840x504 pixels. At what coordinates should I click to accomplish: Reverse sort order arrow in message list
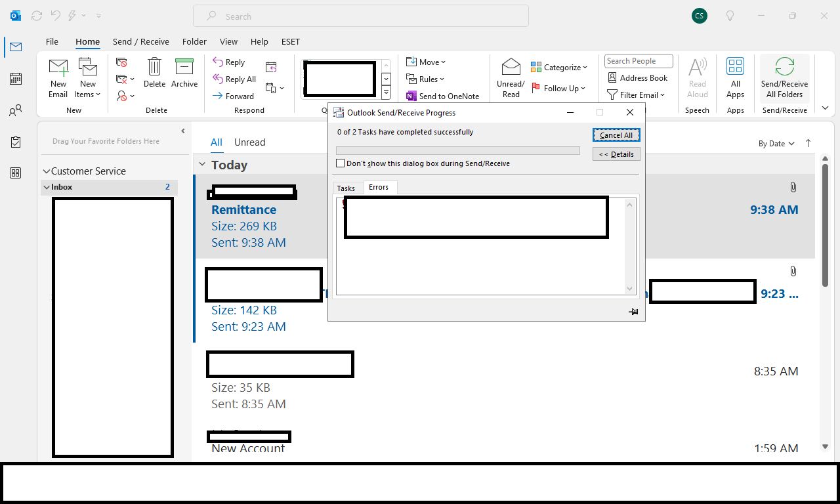[808, 143]
